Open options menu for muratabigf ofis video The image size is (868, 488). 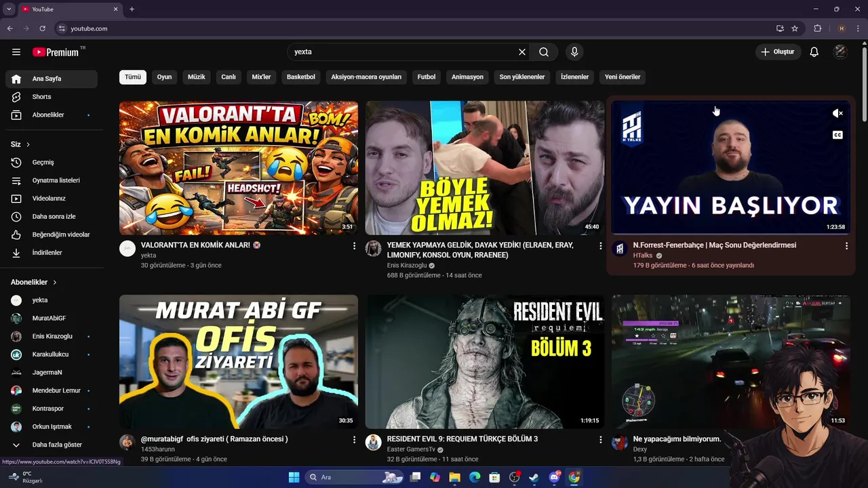(354, 440)
